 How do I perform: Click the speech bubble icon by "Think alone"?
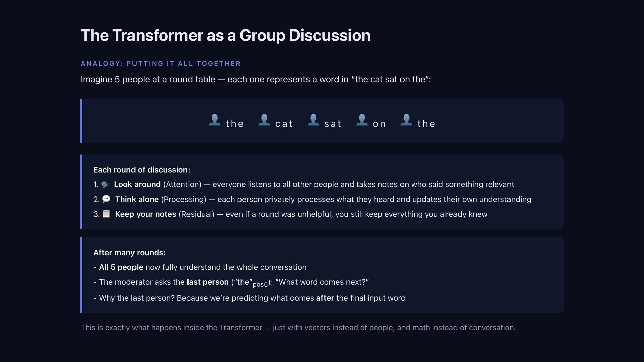(106, 199)
